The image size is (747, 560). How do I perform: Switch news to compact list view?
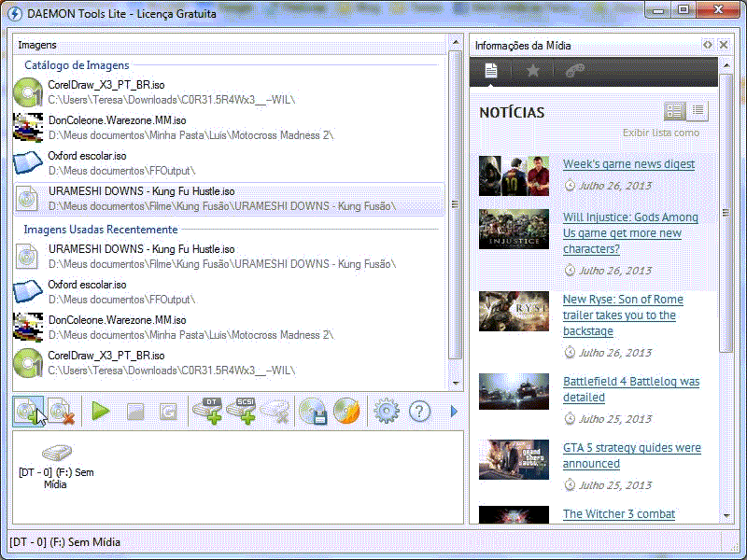[x=698, y=111]
